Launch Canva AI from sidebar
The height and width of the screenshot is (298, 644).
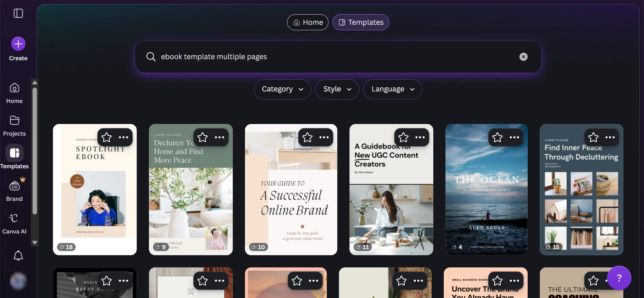pyautogui.click(x=14, y=224)
